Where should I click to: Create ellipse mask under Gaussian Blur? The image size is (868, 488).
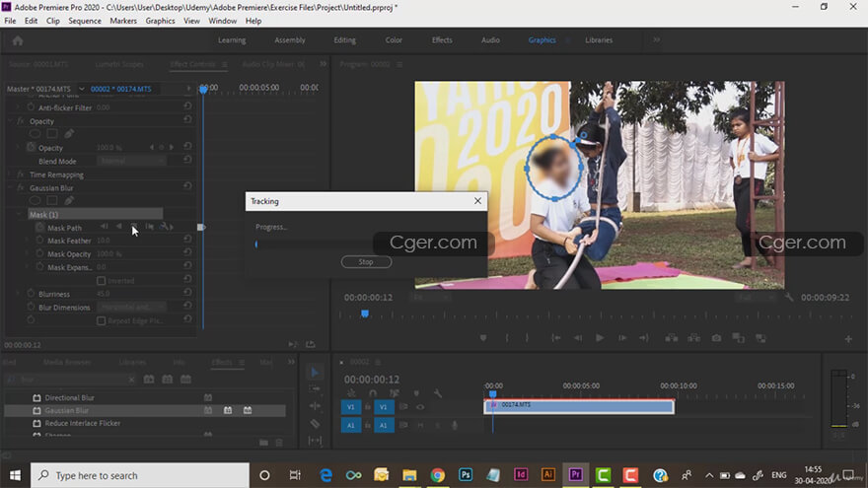35,201
